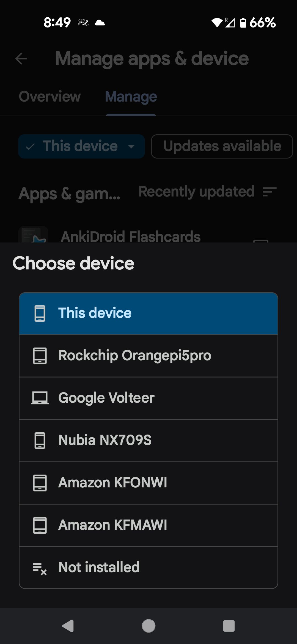Click the tablet icon next to Amazon KFMAWI
This screenshot has width=297, height=644.
click(40, 524)
